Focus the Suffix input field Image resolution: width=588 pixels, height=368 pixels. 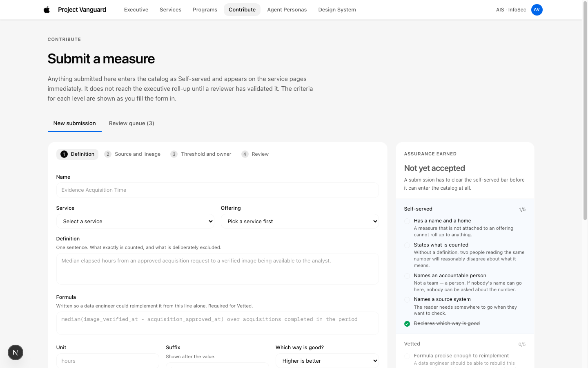tap(217, 365)
